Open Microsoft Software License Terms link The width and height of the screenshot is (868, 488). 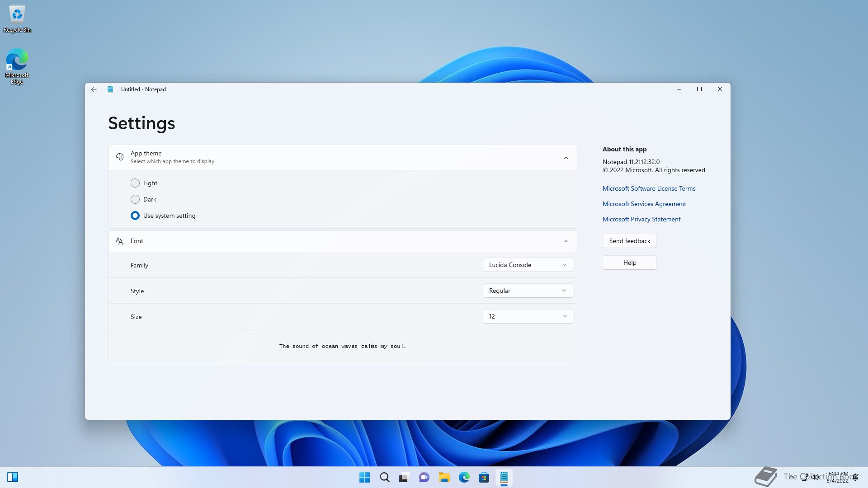(649, 188)
